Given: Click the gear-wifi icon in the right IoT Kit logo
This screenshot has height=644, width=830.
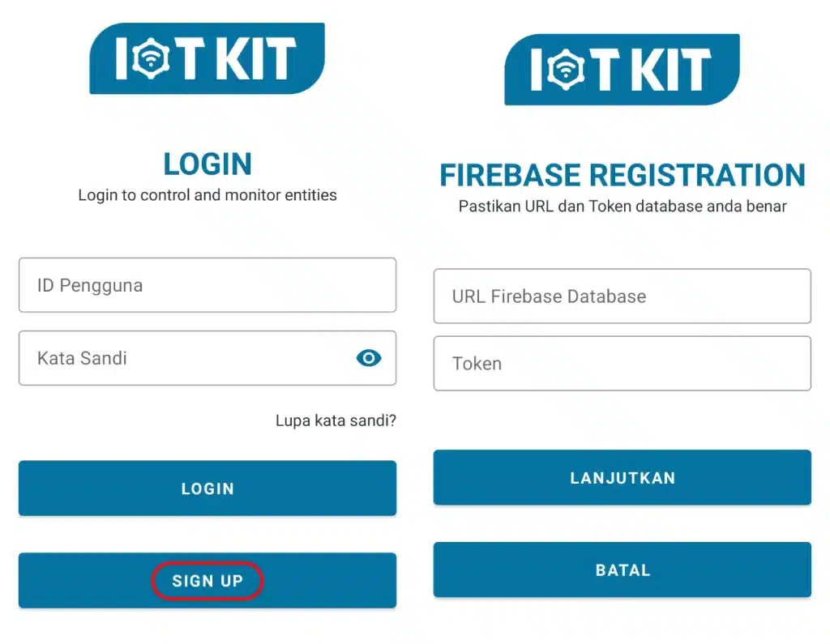Looking at the screenshot, I should click(x=565, y=70).
